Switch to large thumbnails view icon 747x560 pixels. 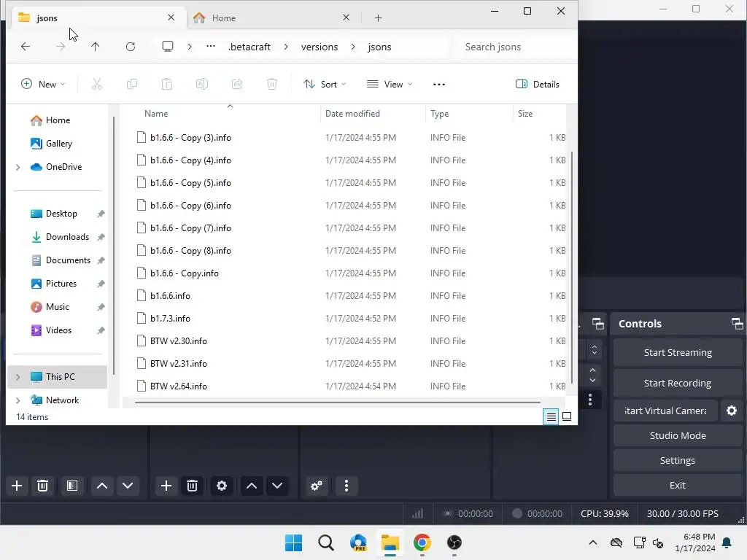pyautogui.click(x=567, y=416)
